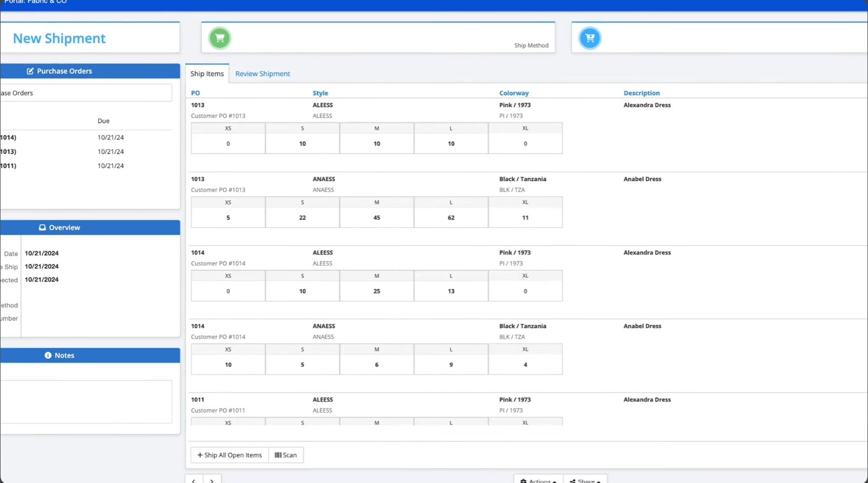Click the Purchase Orders edit icon
The width and height of the screenshot is (868, 483).
click(x=30, y=71)
